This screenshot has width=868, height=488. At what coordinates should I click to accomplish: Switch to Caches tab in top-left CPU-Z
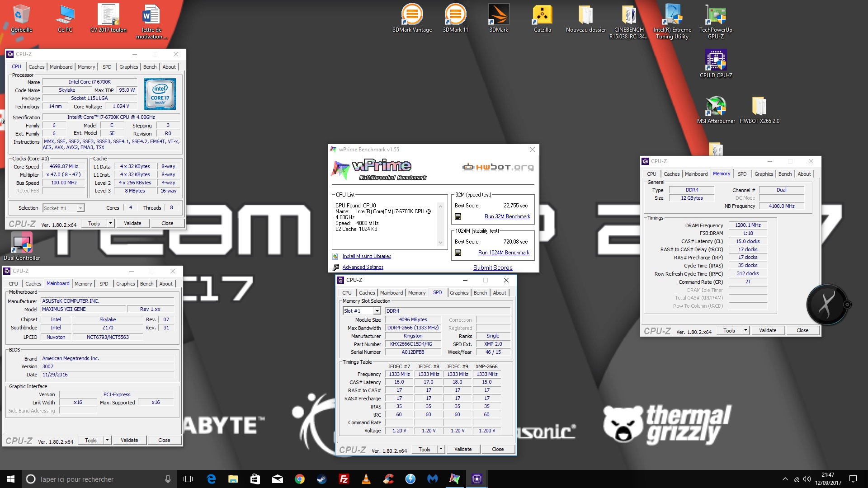tap(37, 67)
